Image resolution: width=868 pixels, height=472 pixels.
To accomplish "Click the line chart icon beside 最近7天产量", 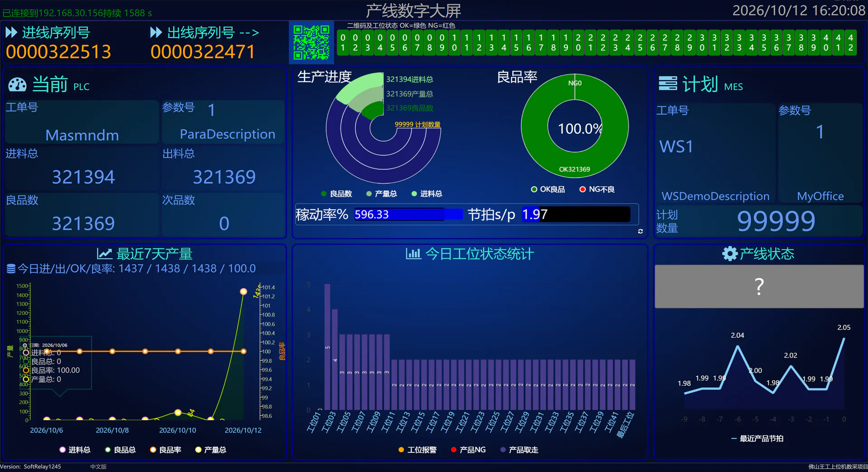I will 104,254.
